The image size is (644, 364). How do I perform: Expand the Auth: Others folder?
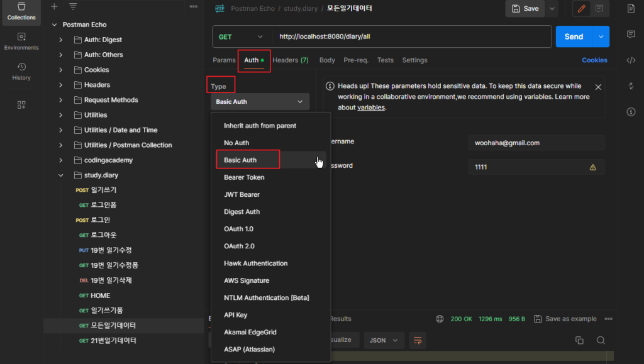[x=61, y=55]
